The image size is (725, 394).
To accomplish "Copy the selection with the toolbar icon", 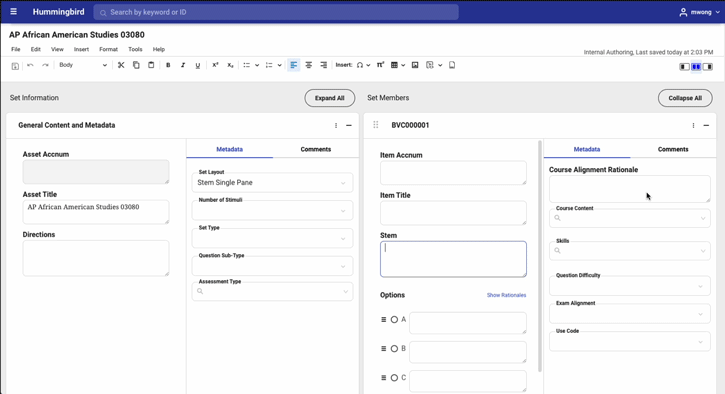I will (136, 65).
